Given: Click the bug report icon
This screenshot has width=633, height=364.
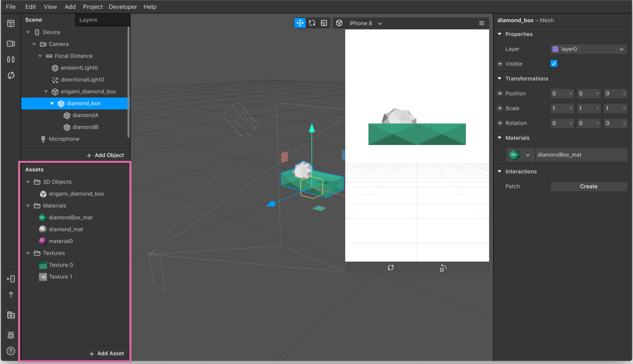Looking at the screenshot, I should 11,335.
